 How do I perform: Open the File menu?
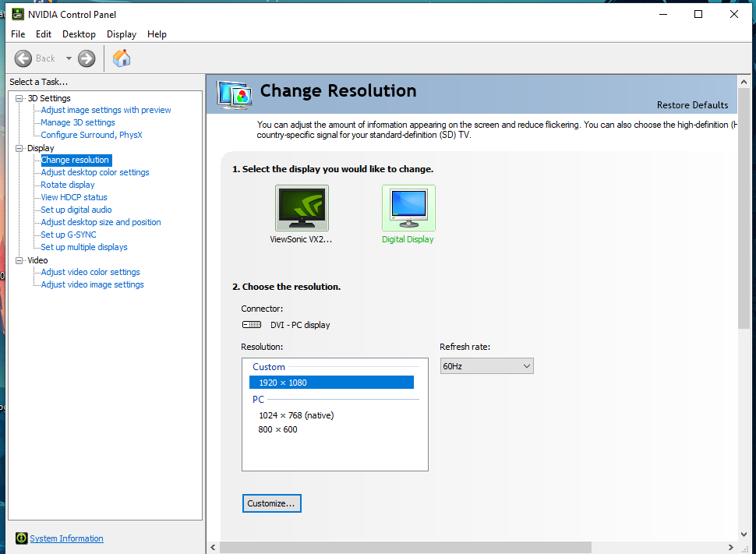[18, 34]
